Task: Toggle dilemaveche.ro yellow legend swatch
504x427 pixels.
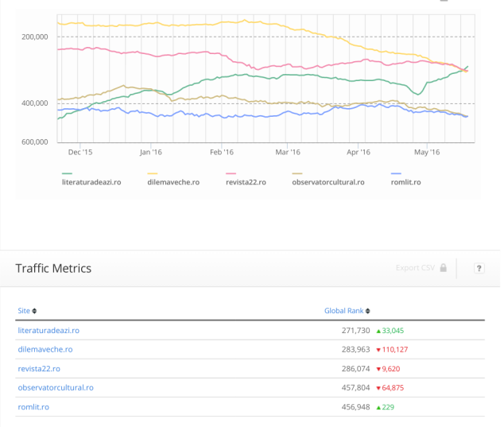Action: click(153, 173)
